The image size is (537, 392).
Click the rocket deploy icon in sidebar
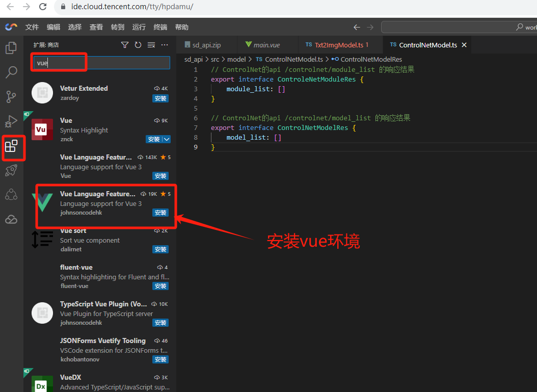(x=11, y=171)
